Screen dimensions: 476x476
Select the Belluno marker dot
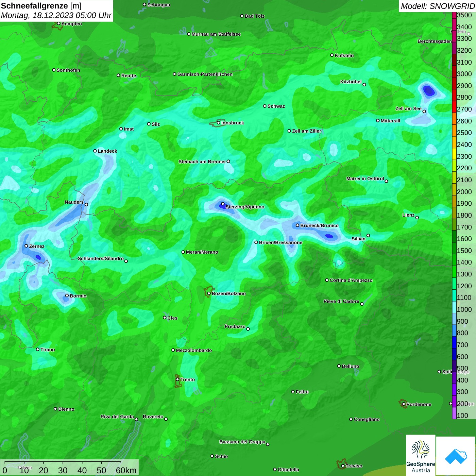tap(339, 366)
